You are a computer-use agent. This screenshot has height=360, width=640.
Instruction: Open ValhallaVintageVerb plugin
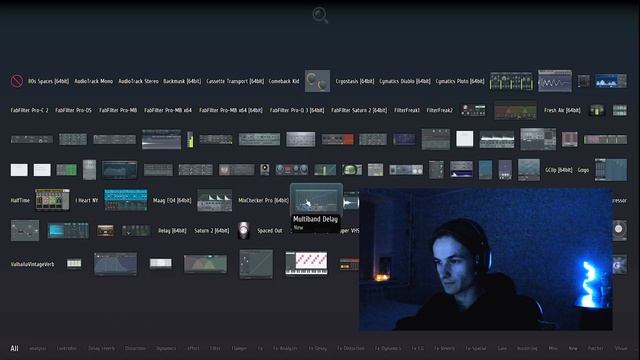(32, 264)
